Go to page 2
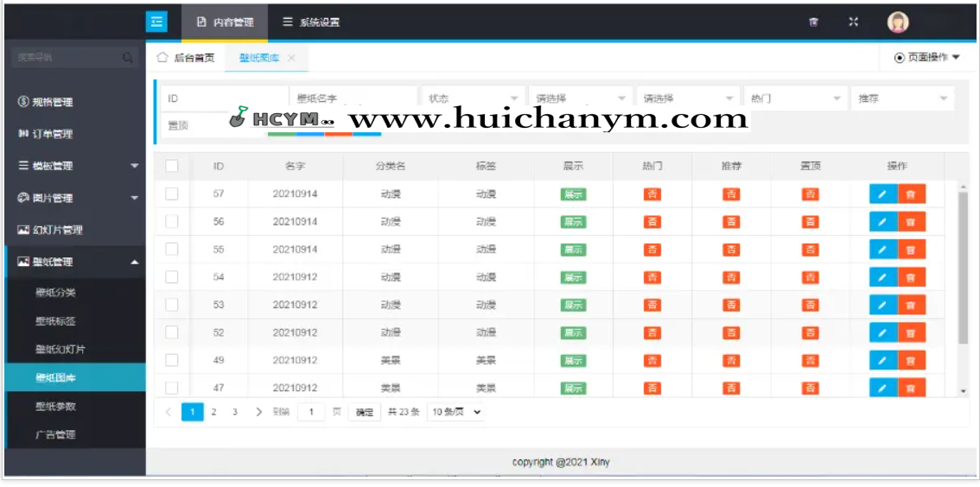980x487 pixels. click(x=213, y=412)
